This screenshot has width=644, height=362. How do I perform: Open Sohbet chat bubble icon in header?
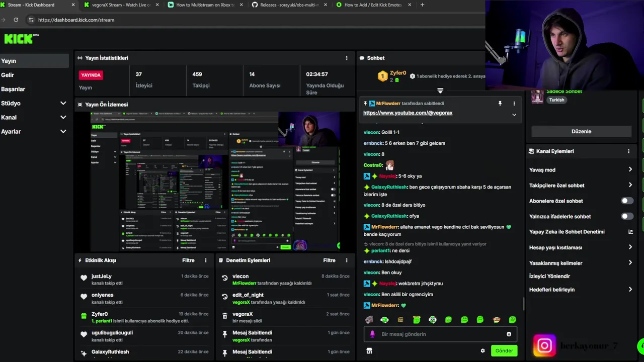point(362,58)
